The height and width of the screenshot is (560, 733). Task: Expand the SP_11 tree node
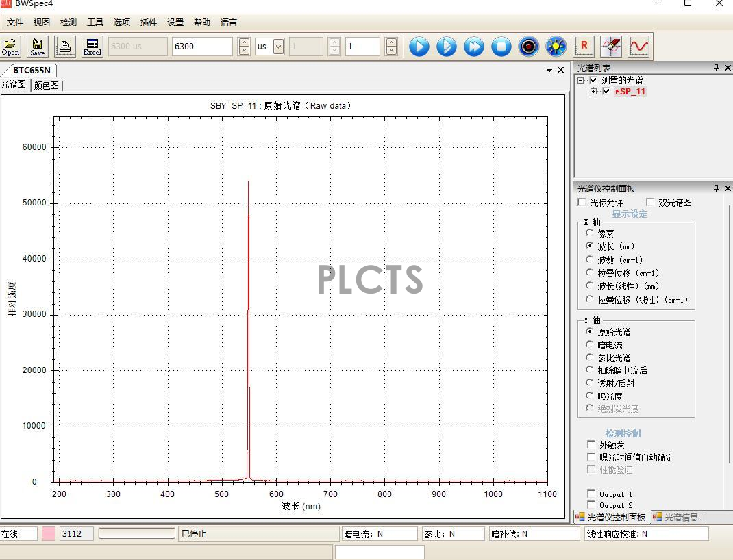point(594,92)
